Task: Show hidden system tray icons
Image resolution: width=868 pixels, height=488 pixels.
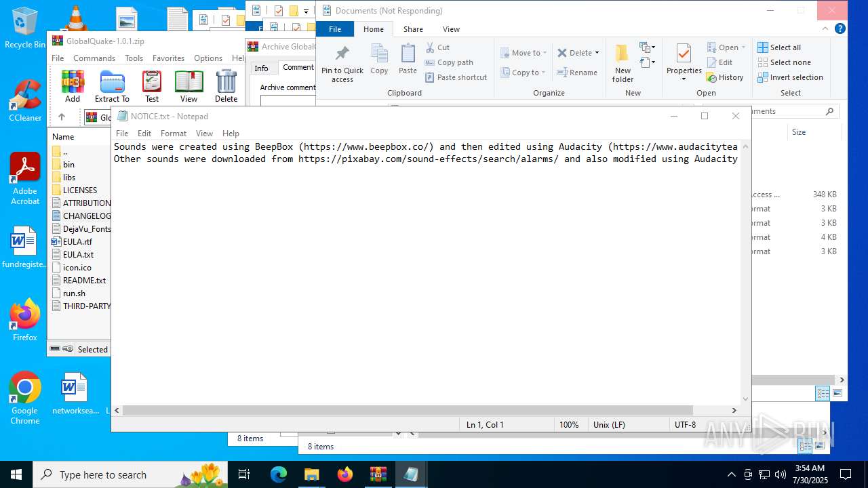Action: [731, 474]
